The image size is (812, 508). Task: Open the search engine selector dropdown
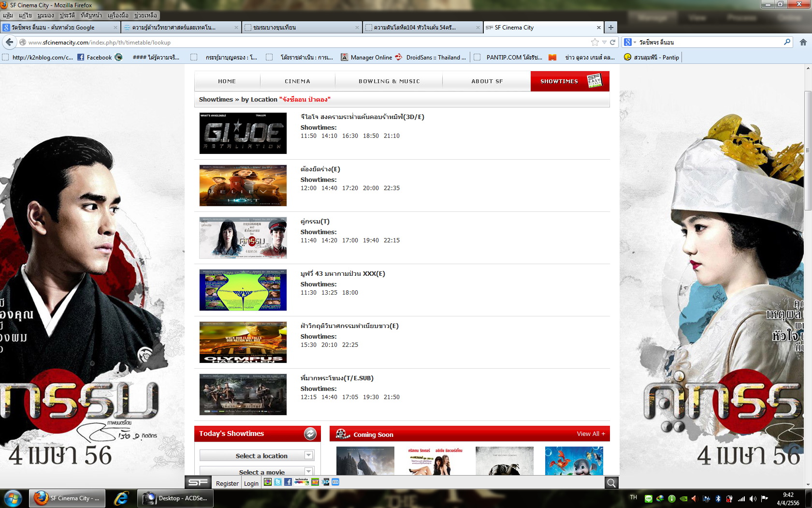coord(629,42)
